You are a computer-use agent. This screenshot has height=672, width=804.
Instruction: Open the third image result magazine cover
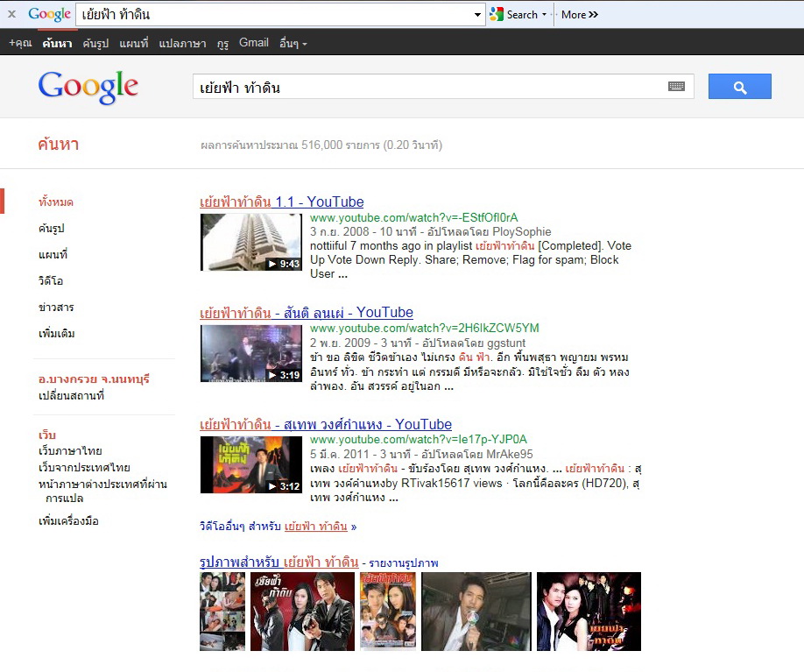pyautogui.click(x=388, y=612)
